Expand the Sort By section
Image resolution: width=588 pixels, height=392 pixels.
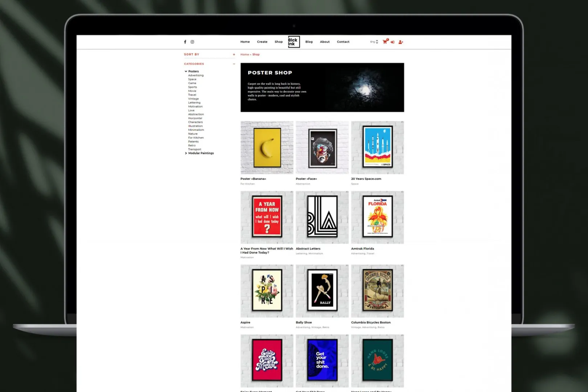[x=234, y=54]
